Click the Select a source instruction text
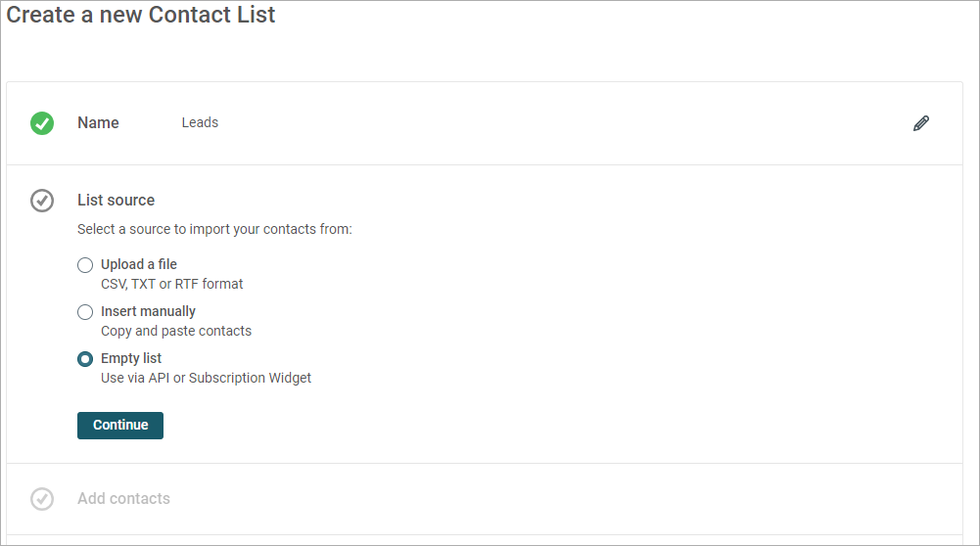Screen dimensions: 980x546 (x=215, y=229)
